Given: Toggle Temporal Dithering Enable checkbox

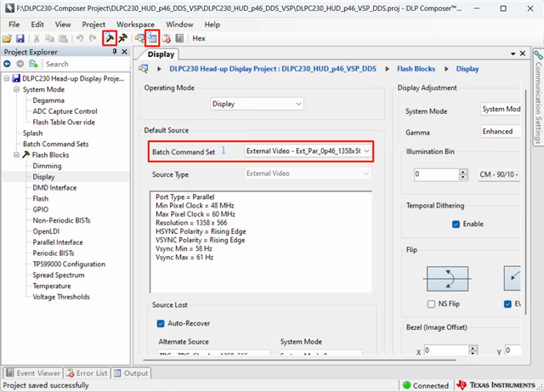Looking at the screenshot, I should point(456,224).
